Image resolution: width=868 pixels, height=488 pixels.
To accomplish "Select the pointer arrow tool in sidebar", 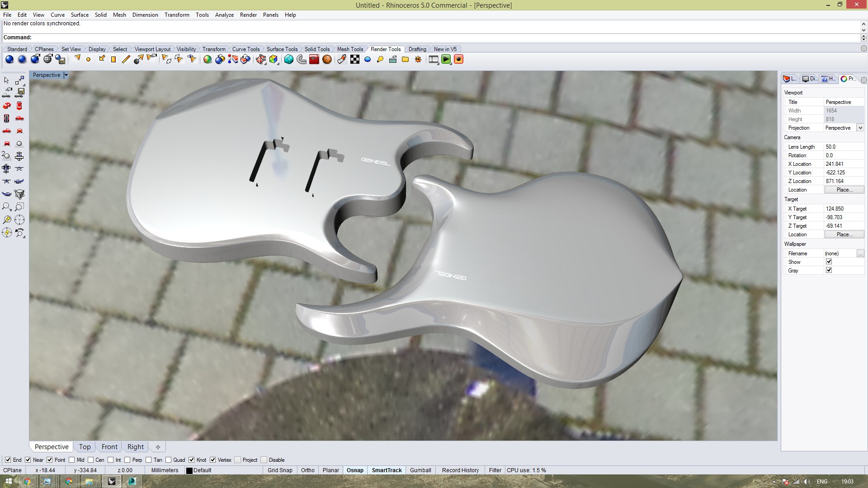I will [6, 80].
